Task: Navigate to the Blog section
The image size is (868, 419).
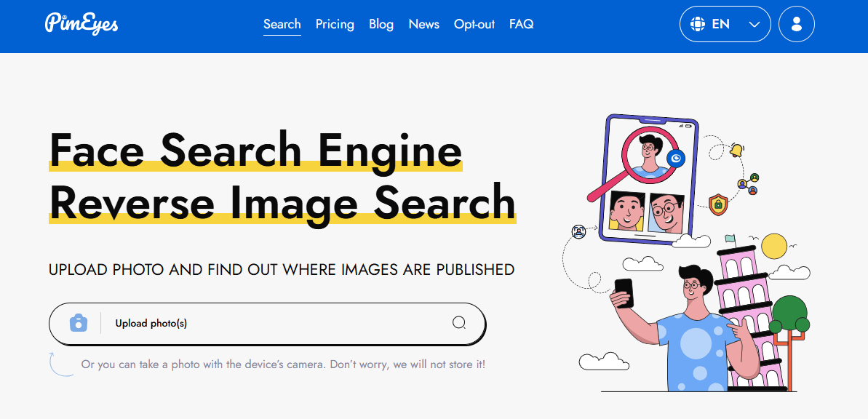Action: tap(381, 24)
